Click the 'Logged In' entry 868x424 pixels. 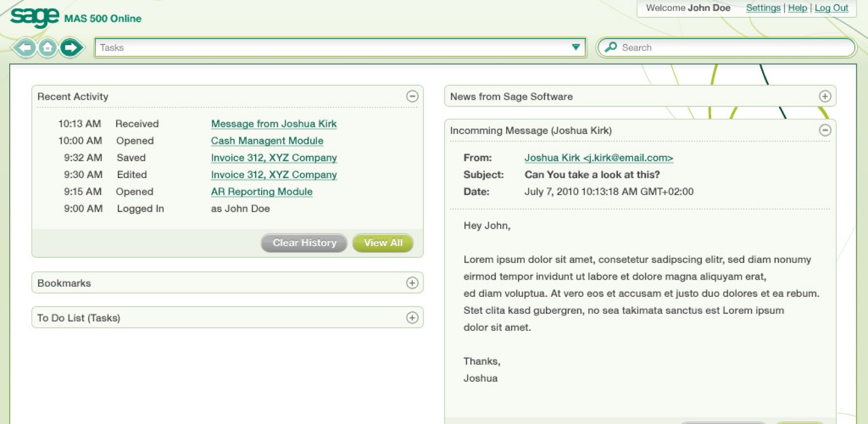[141, 209]
